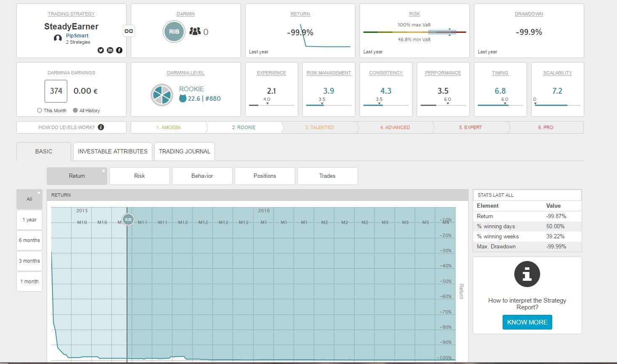Click the chain link icon beside strategy card
This screenshot has height=364, width=617.
point(129,31)
